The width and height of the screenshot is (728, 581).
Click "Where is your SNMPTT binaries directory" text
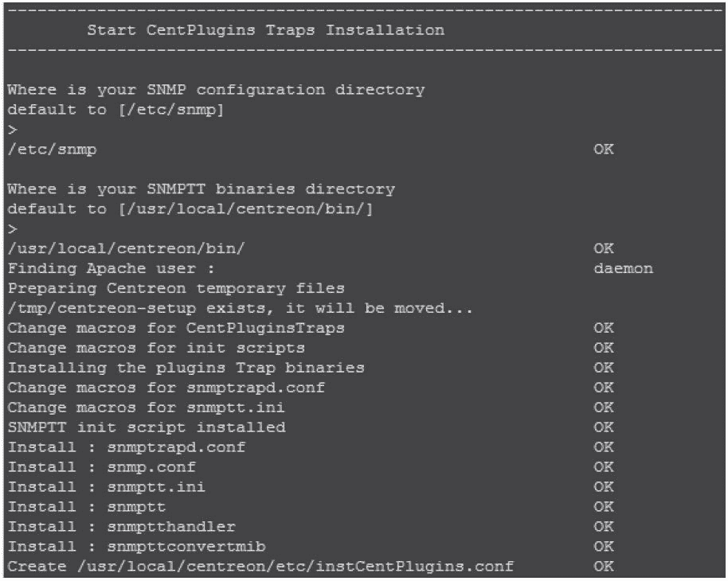[201, 189]
